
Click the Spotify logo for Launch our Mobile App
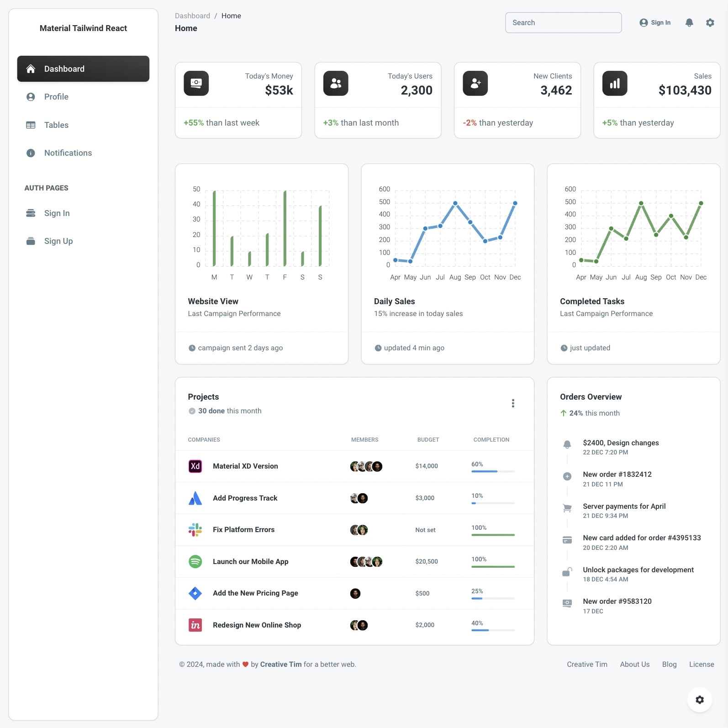click(x=195, y=561)
